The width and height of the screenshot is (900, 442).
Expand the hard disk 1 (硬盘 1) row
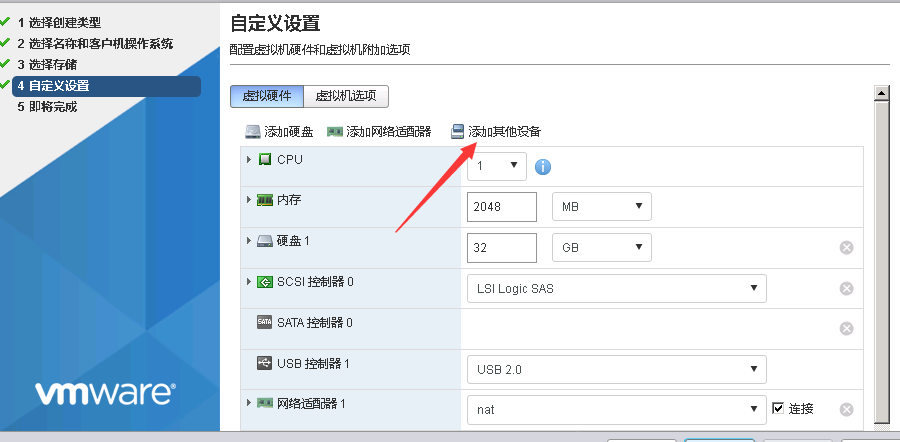(x=249, y=241)
